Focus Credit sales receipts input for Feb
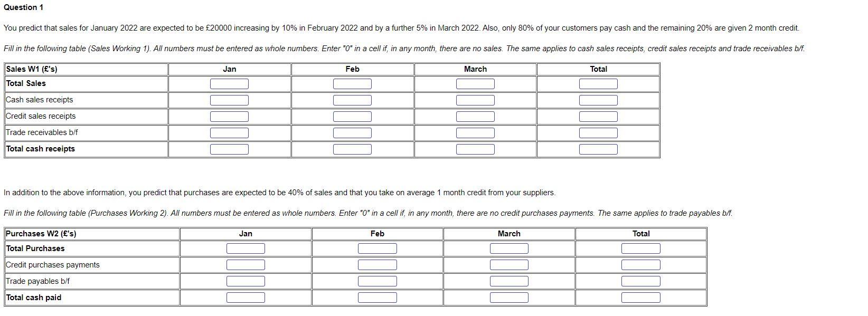868x316 pixels. pyautogui.click(x=352, y=117)
